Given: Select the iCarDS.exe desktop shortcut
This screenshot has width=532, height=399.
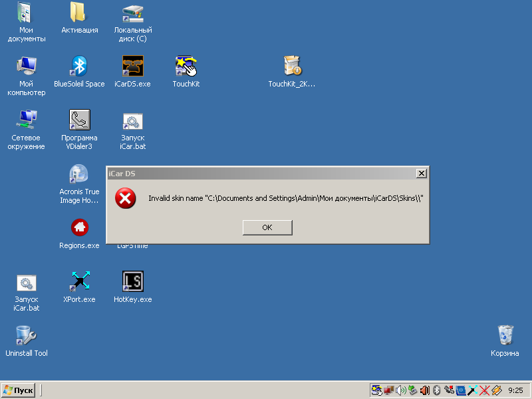Looking at the screenshot, I should 132,72.
